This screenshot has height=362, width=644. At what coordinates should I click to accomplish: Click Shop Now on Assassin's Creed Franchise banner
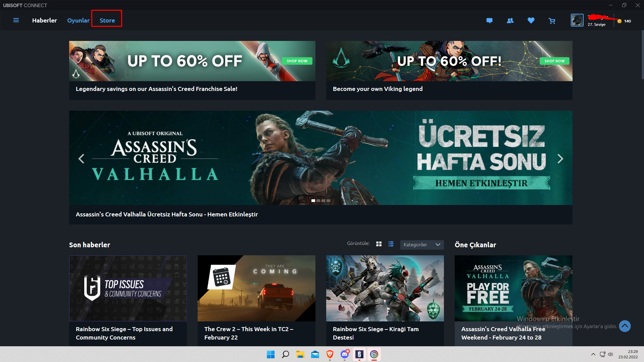tap(297, 61)
